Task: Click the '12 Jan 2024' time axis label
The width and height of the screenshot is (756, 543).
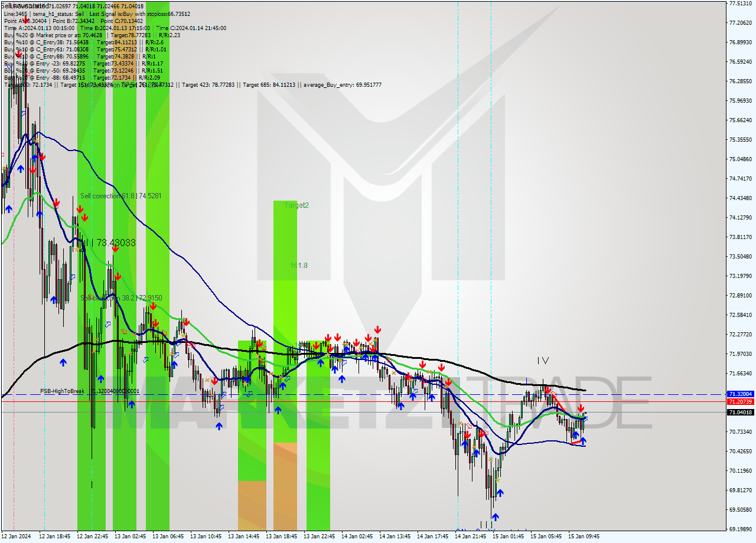Action: 15,537
